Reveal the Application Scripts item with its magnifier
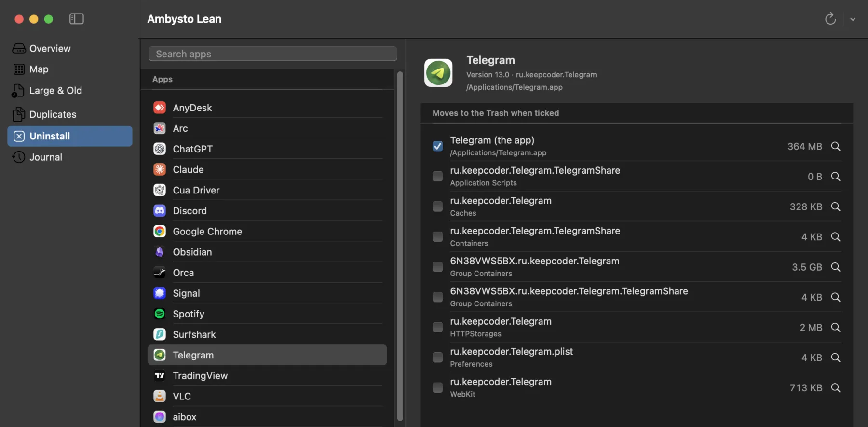The image size is (868, 427). 836,177
